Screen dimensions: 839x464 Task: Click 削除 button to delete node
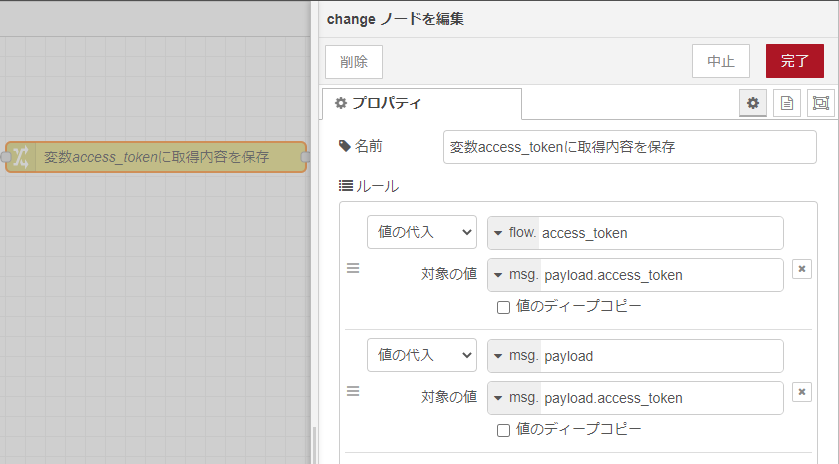[x=354, y=62]
